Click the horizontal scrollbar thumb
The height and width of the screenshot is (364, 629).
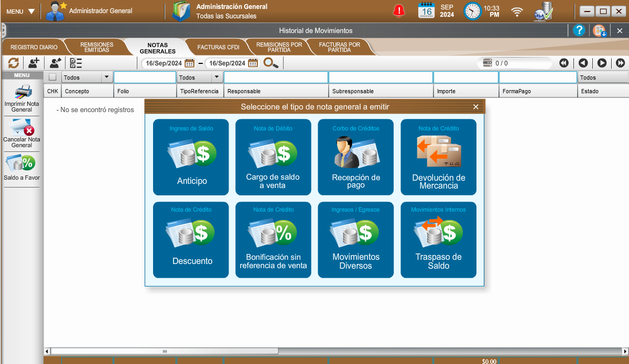pos(165,351)
